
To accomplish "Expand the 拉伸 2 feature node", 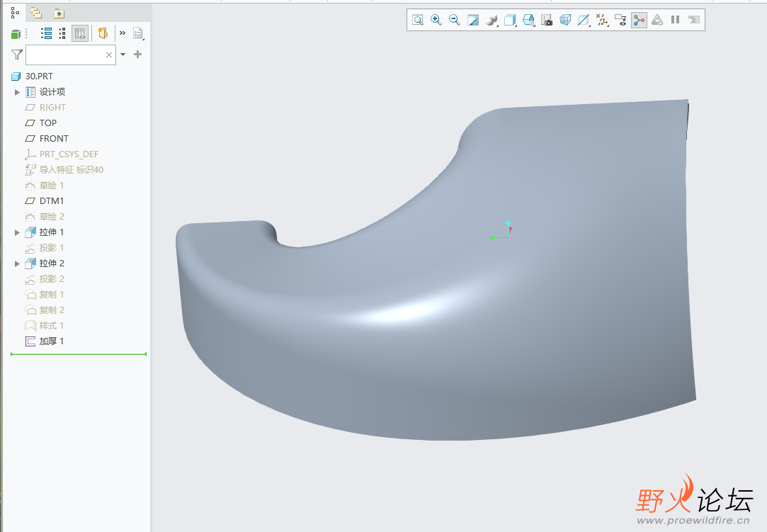I will pos(18,264).
